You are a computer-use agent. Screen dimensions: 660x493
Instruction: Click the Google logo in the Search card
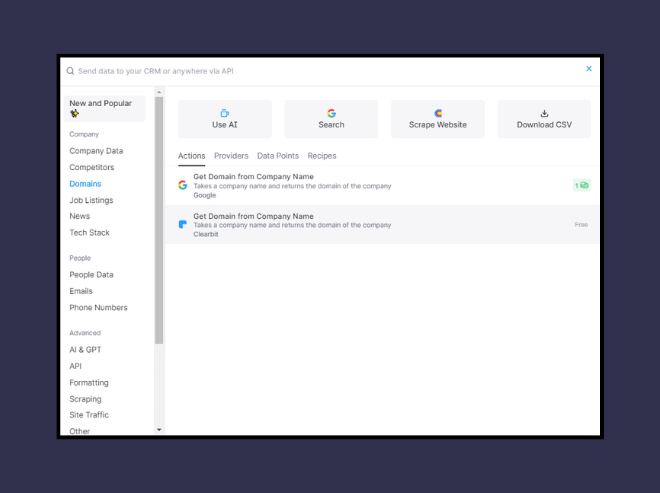(x=331, y=113)
